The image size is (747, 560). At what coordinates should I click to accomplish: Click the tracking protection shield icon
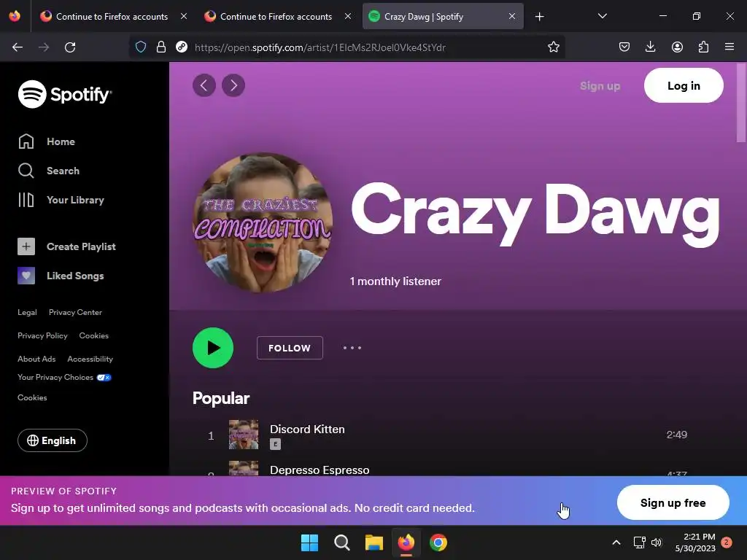[141, 47]
